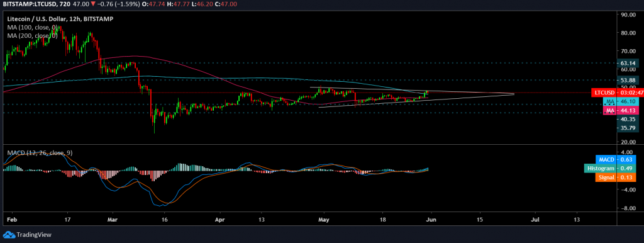Click the orange Signal 0.13 value label
The width and height of the screenshot is (644, 243).
pyautogui.click(x=615, y=177)
